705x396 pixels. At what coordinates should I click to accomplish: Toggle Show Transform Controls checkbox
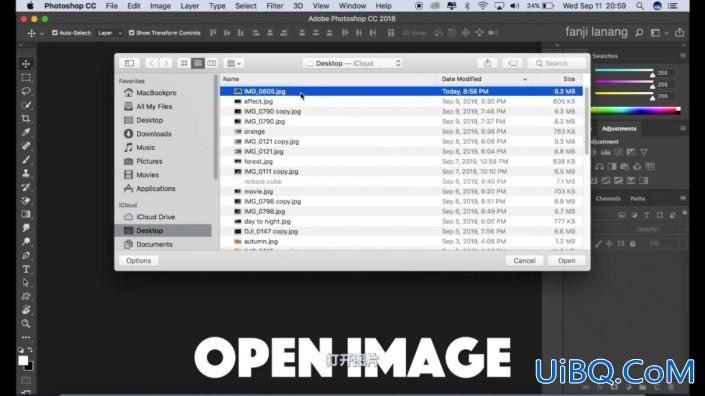click(x=131, y=33)
